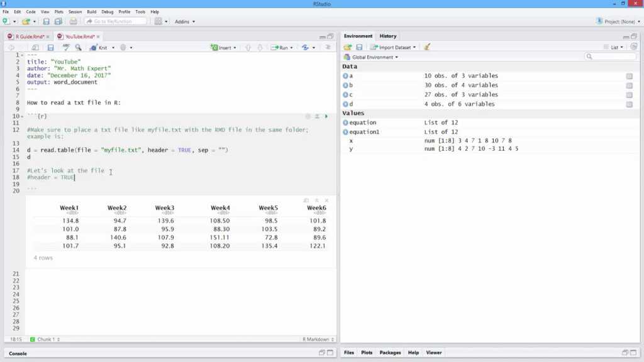
Task: Open R Markdown file type selector
Action: pyautogui.click(x=318, y=339)
